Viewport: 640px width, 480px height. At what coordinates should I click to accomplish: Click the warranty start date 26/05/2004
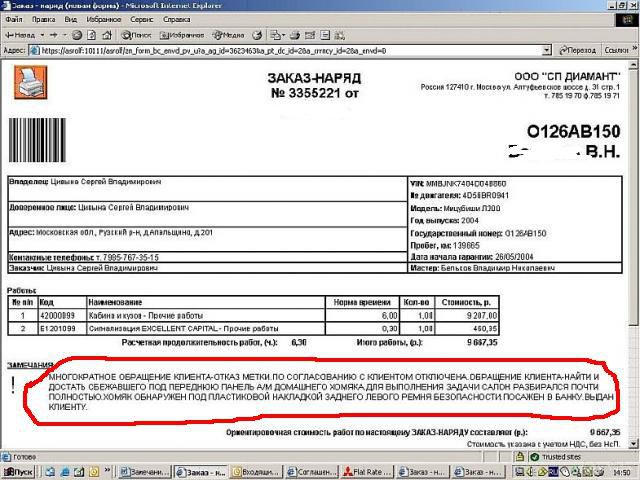pyautogui.click(x=514, y=257)
